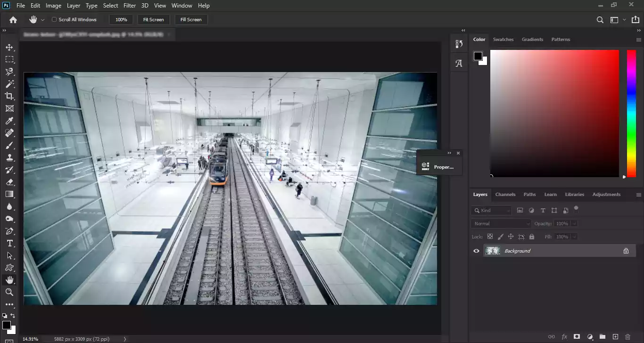The image size is (644, 343).
Task: Select the Lasso tool
Action: pos(9,72)
